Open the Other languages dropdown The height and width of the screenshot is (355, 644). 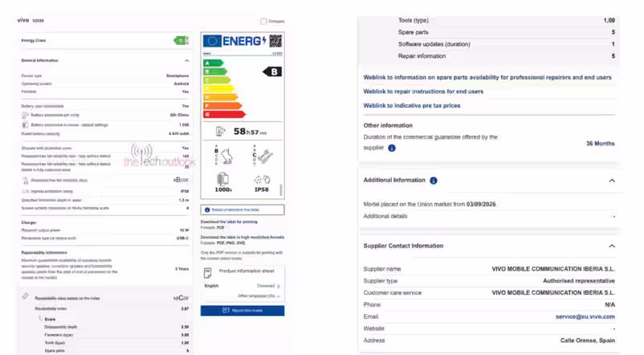coord(259,296)
